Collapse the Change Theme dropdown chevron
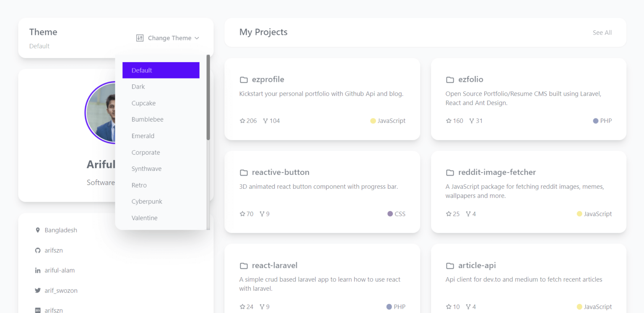The image size is (644, 313). point(197,38)
